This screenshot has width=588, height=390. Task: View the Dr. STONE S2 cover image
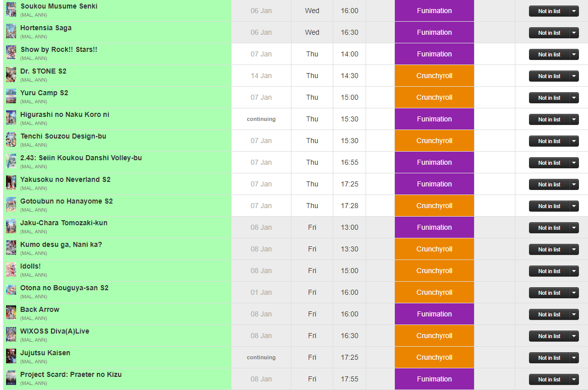11,75
